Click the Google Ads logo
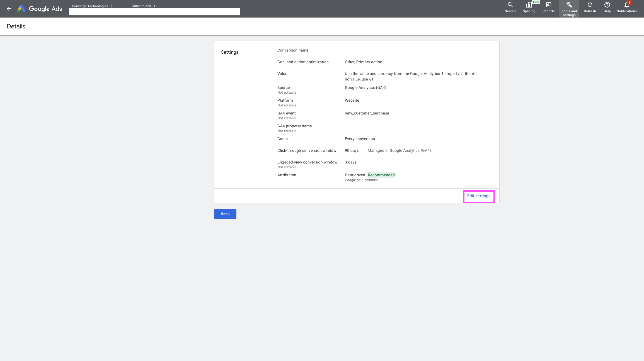This screenshot has width=644, height=361. [40, 9]
